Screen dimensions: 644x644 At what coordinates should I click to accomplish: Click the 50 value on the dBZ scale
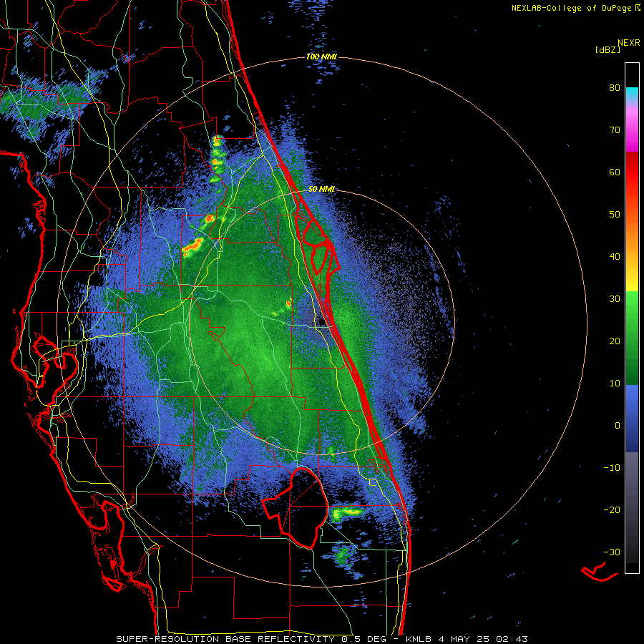(x=615, y=215)
